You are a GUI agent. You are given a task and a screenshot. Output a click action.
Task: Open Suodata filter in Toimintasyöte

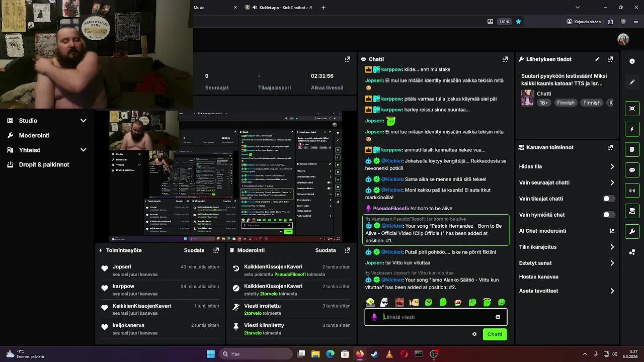pos(194,250)
